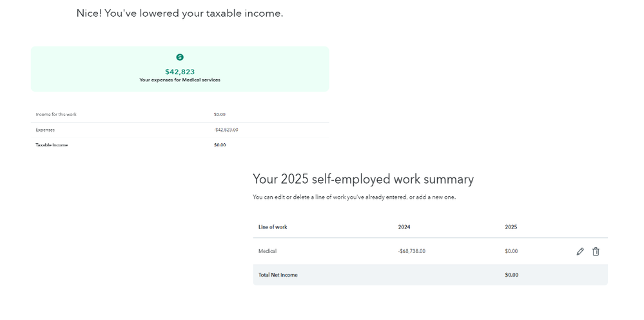The height and width of the screenshot is (320, 644).
Task: Click the "Nice! You've lowered" heading
Action: click(180, 13)
